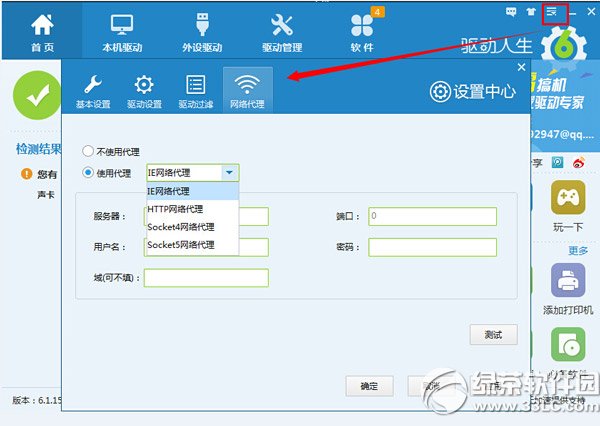
Task: Switch to 基本设置 tab
Action: click(93, 91)
